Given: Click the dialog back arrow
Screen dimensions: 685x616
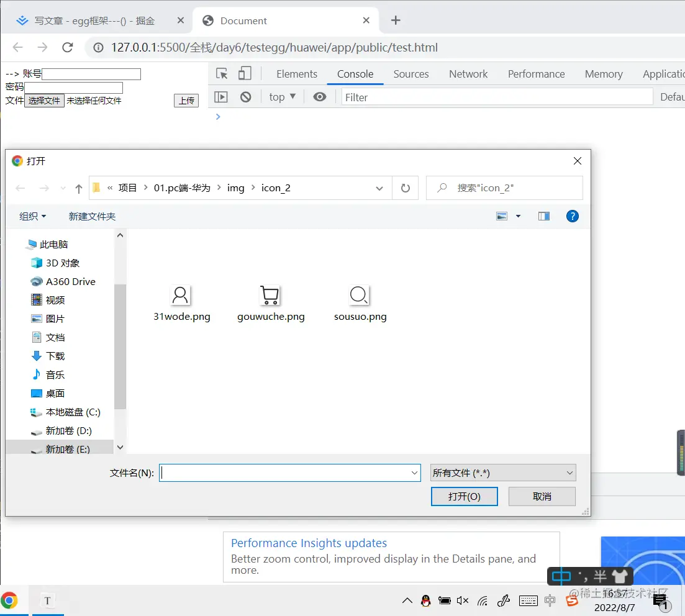Looking at the screenshot, I should pos(20,188).
